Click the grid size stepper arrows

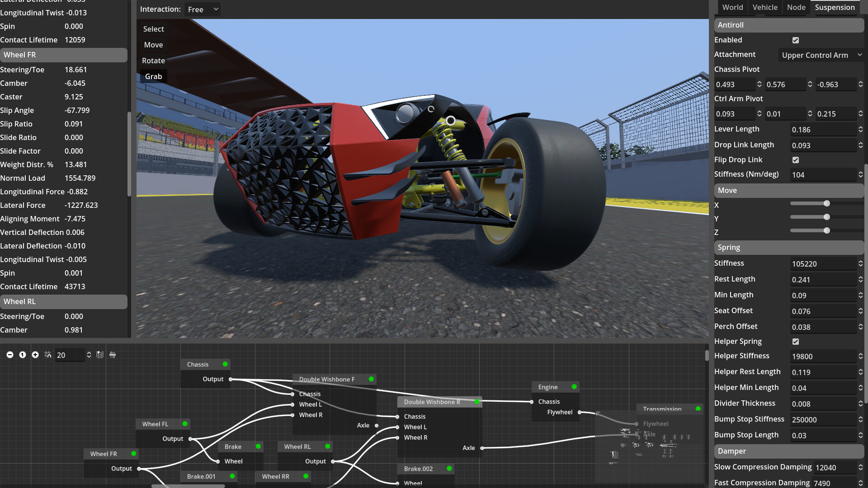click(89, 355)
